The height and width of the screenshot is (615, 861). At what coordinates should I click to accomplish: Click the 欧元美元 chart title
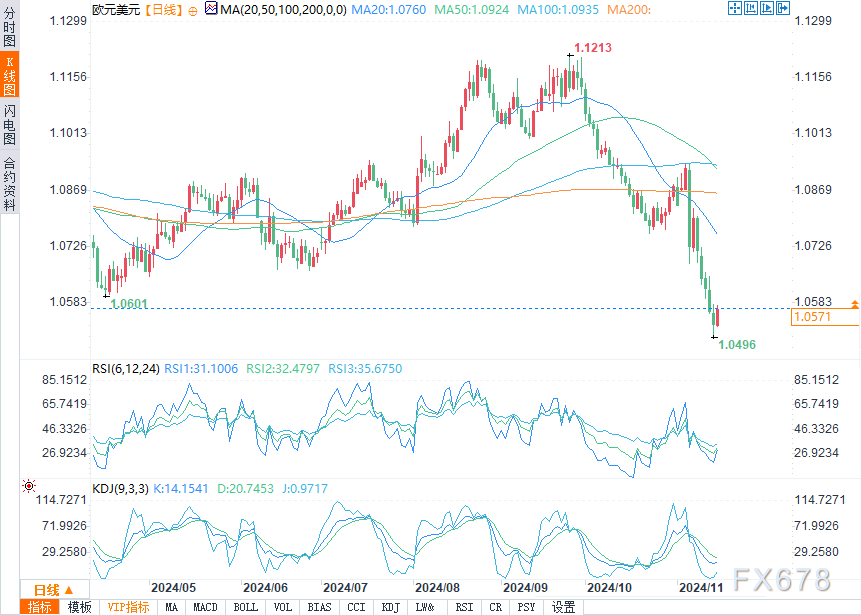(116, 10)
